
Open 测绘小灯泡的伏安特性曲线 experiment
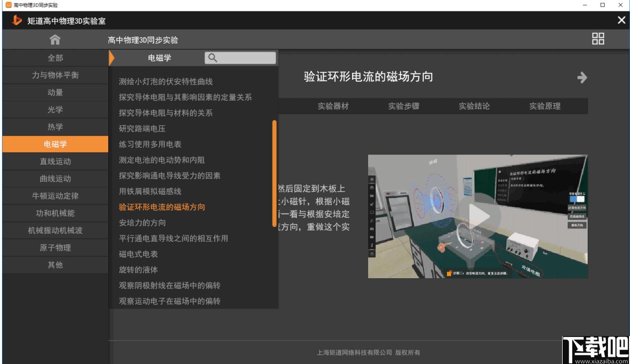click(x=166, y=81)
